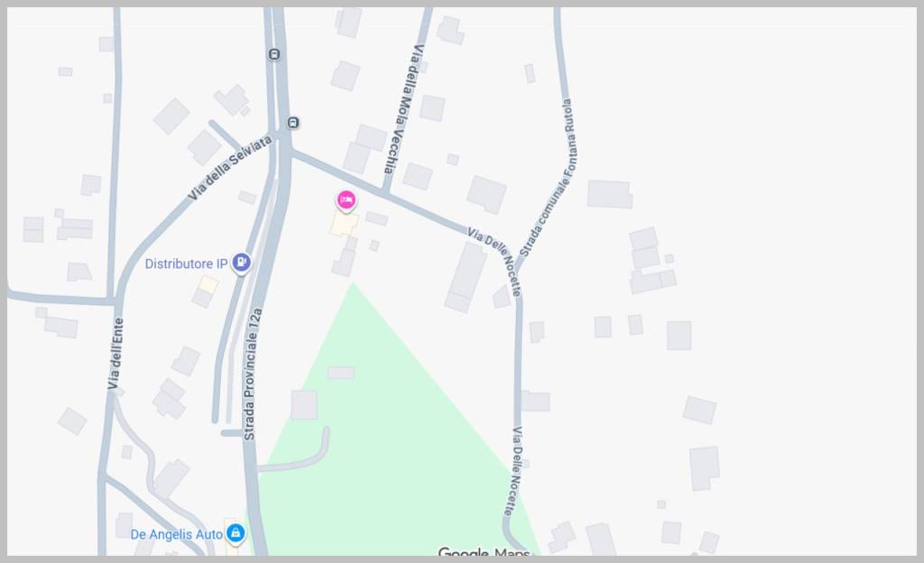Select the Distributore IP fuel pump icon
The image size is (924, 563).
(241, 263)
